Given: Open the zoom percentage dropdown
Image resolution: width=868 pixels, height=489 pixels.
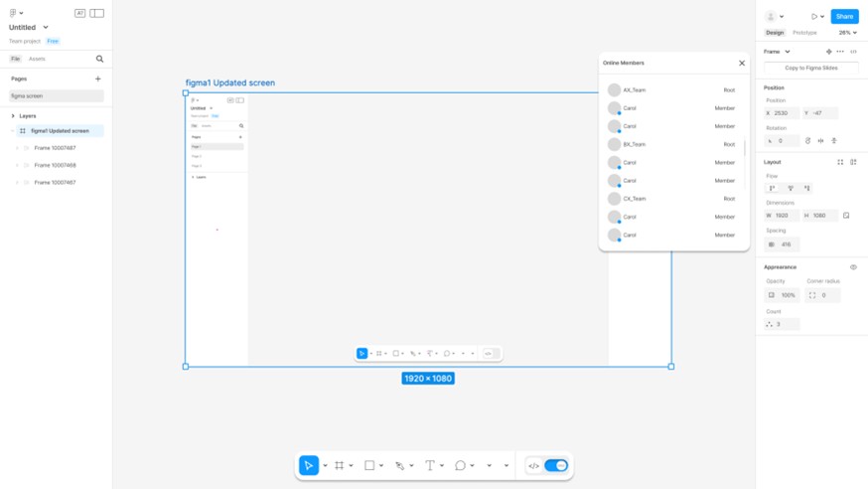Looking at the screenshot, I should tap(847, 33).
